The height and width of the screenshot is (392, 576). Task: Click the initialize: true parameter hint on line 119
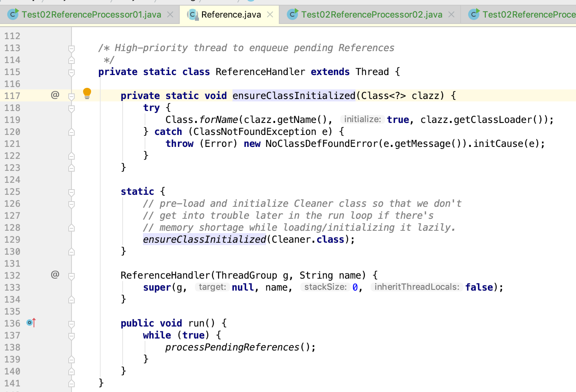click(362, 119)
